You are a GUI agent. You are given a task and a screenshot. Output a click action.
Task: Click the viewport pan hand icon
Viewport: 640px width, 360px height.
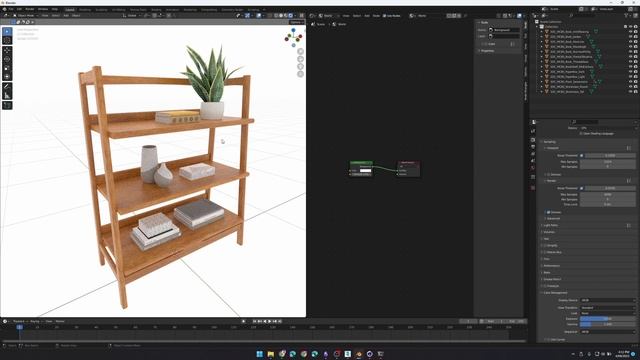(x=300, y=59)
